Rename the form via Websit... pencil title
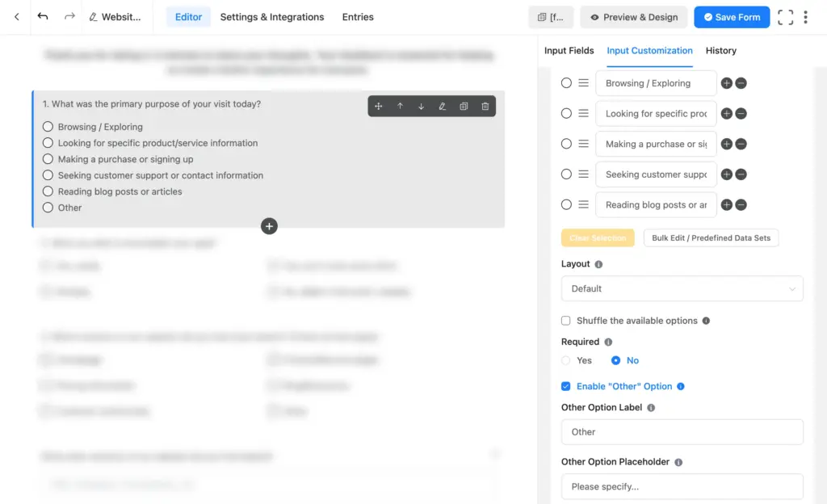 tap(115, 17)
